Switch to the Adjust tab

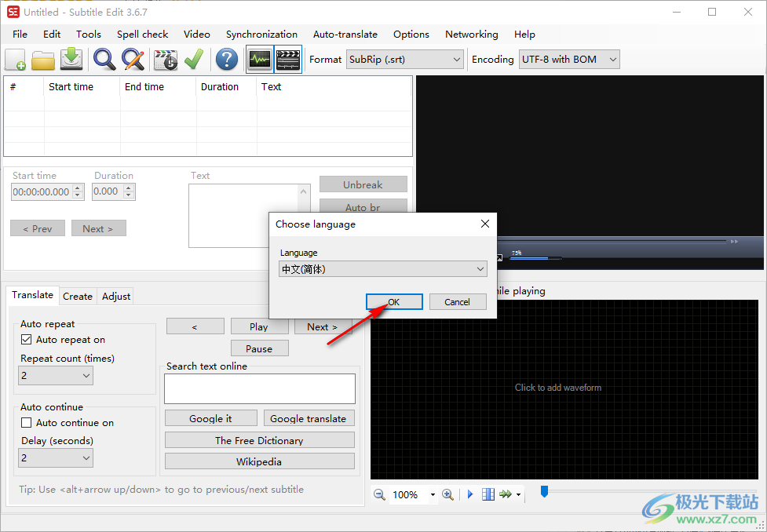(116, 297)
